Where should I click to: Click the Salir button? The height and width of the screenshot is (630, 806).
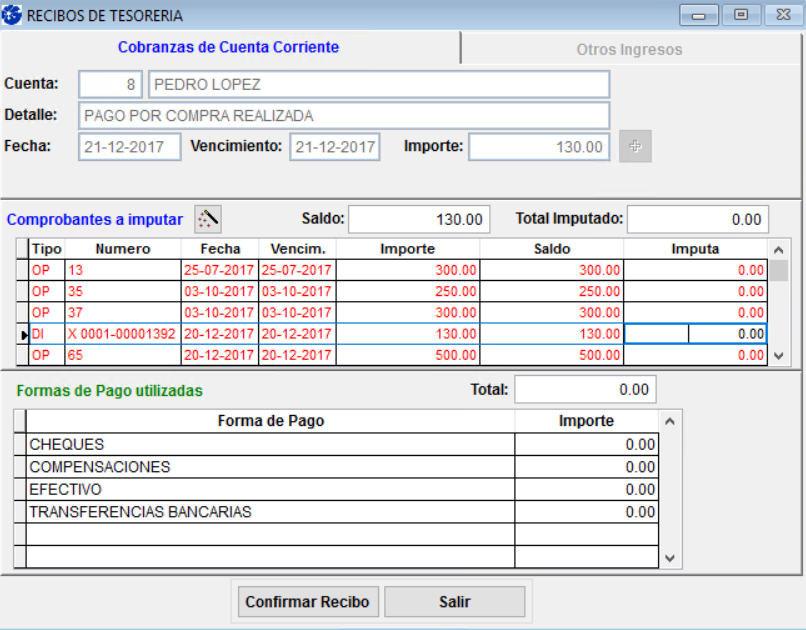coord(454,602)
